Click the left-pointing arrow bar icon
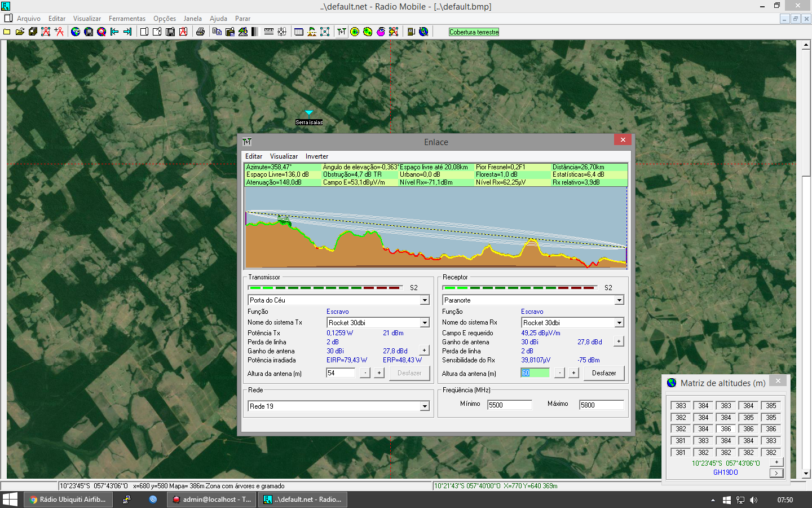 [114, 32]
